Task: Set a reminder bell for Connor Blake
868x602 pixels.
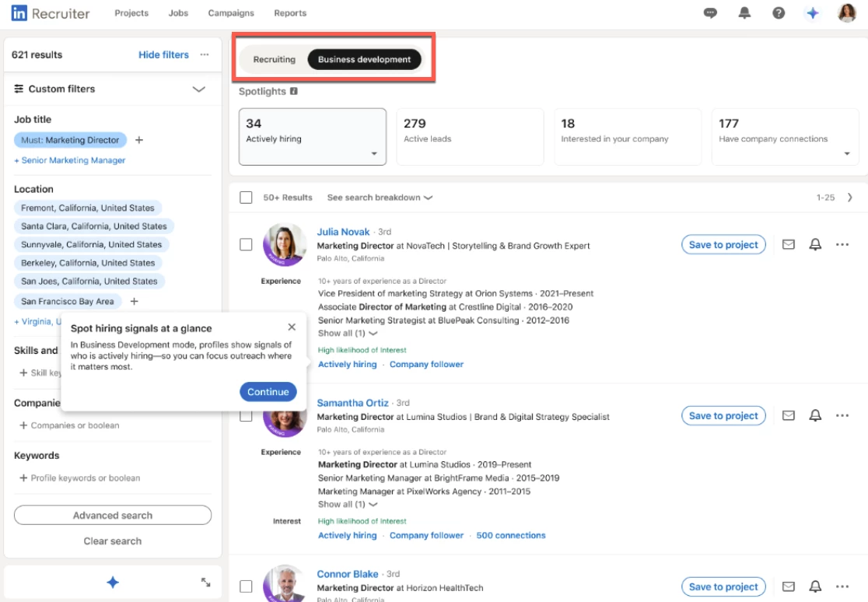Action: [x=815, y=586]
